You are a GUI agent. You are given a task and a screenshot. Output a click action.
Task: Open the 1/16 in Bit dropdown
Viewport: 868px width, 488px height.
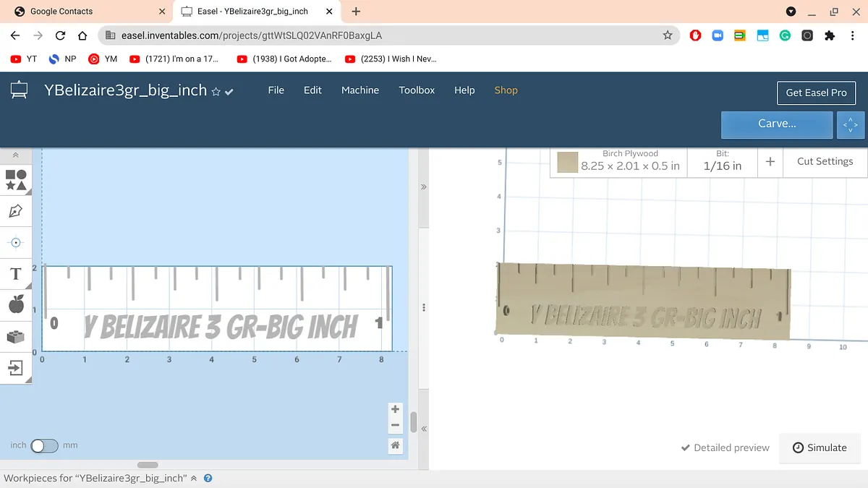tap(722, 161)
